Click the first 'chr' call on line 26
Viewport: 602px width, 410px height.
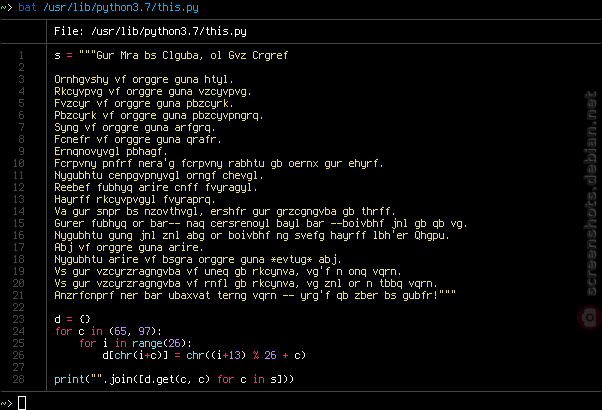tap(123, 355)
